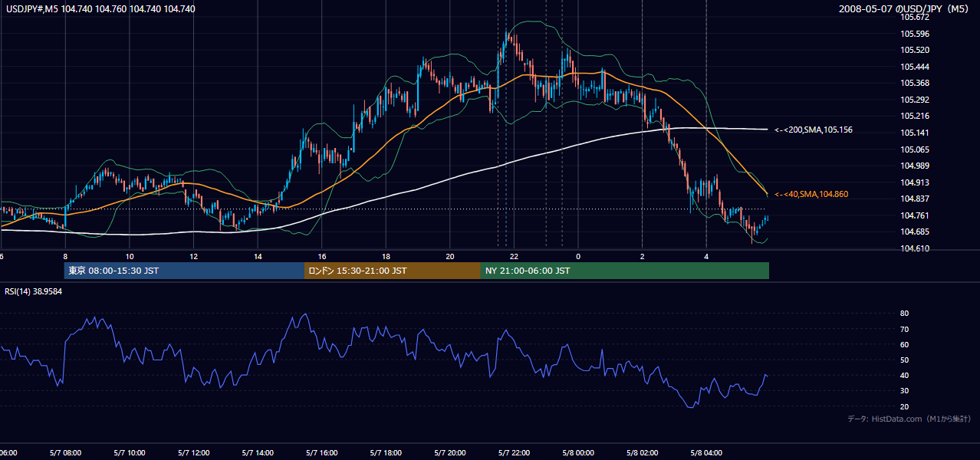
Task: Click price axis value 104.837
Action: click(915, 199)
